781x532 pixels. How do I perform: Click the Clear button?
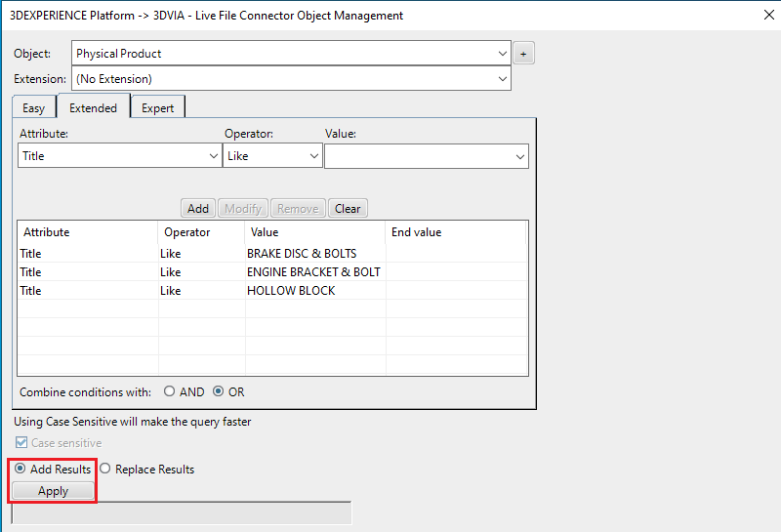click(x=348, y=208)
